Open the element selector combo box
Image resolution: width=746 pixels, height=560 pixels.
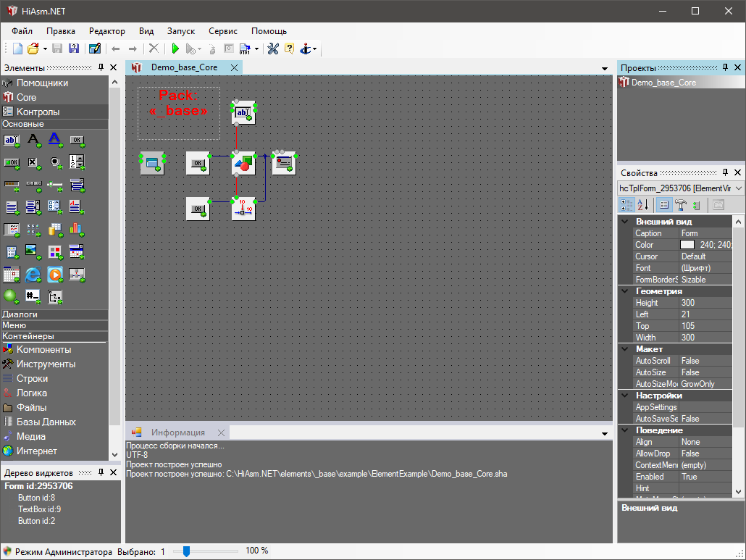tap(738, 188)
